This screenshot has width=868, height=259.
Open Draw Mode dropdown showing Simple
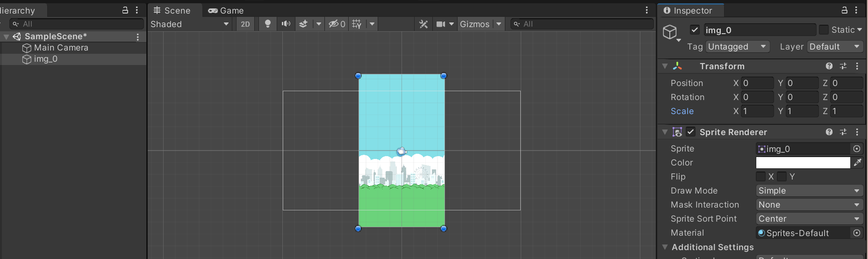click(810, 190)
